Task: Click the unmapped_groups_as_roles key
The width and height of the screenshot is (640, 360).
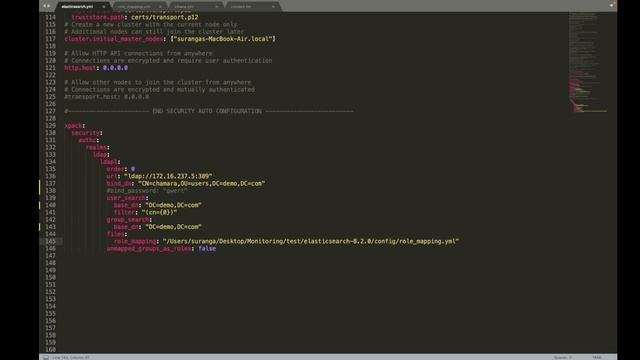Action: coord(149,249)
